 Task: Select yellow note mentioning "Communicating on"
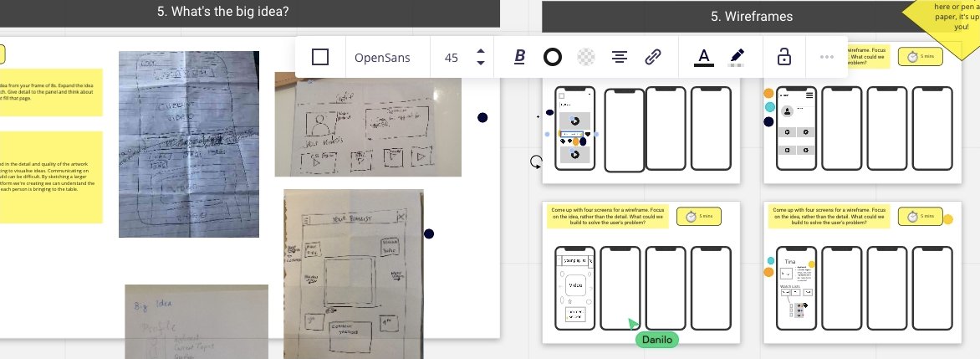click(51, 177)
